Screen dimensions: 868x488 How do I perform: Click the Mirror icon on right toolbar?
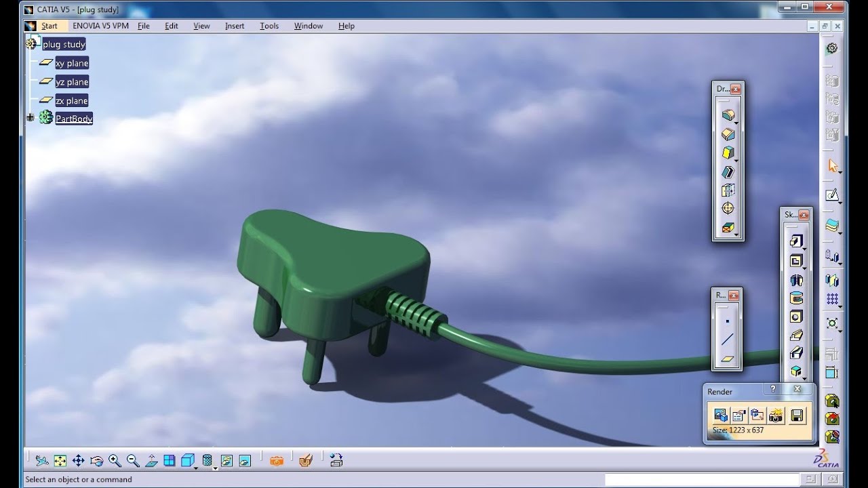point(832,280)
